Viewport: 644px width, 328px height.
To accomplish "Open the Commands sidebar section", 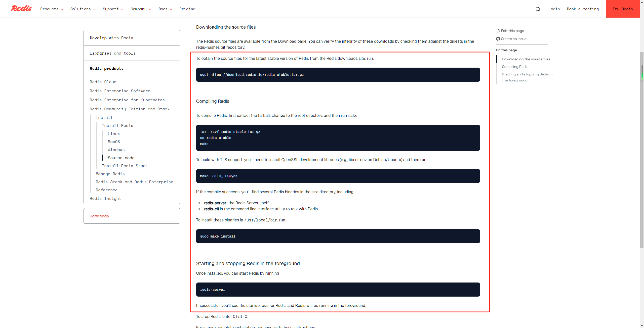I will (x=99, y=216).
